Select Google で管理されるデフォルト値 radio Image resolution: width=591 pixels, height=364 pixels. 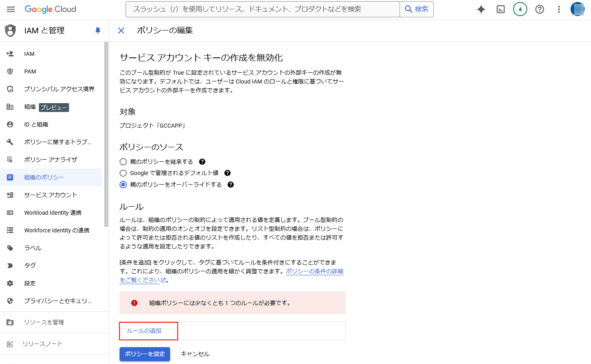point(123,173)
